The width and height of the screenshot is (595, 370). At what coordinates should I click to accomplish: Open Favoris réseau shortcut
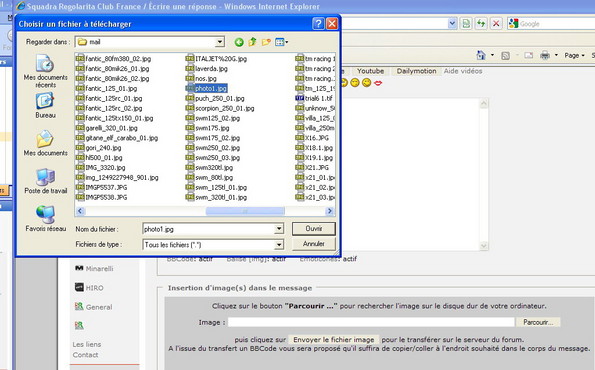46,219
